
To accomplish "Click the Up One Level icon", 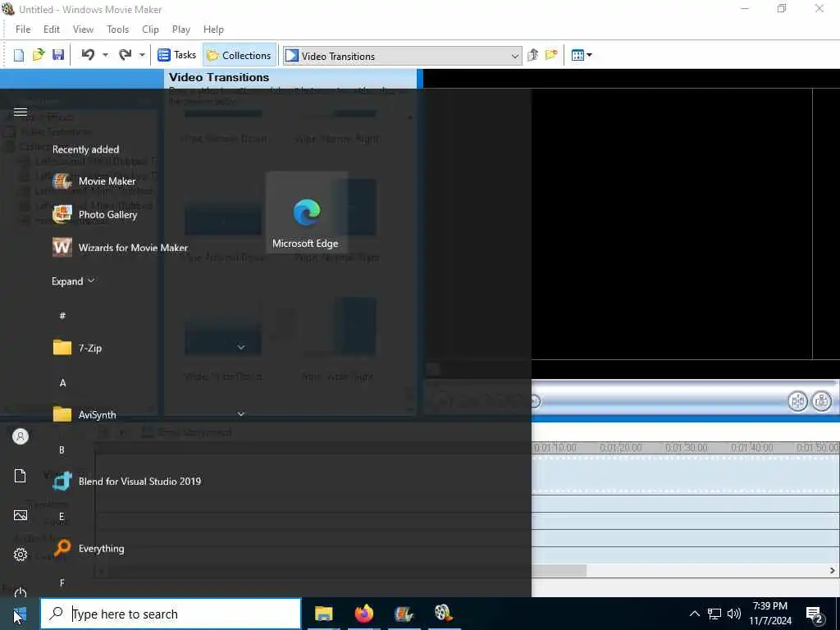I will 532,55.
